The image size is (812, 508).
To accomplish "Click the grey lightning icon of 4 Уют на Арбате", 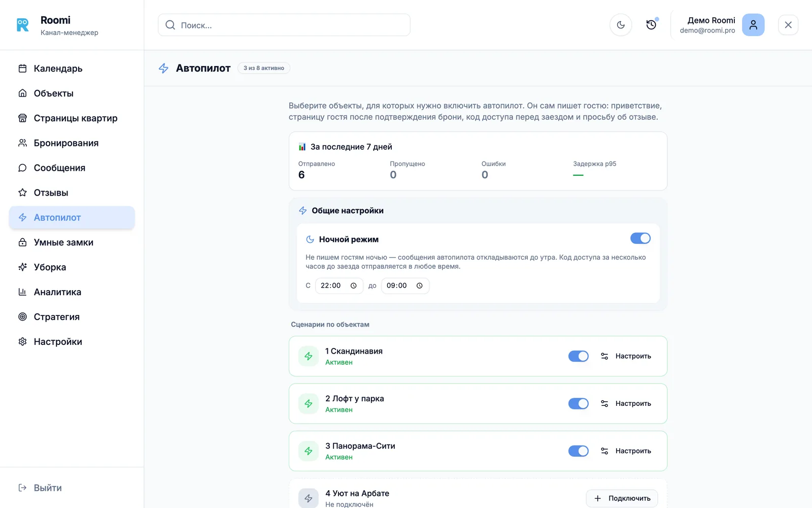I will pos(309,498).
